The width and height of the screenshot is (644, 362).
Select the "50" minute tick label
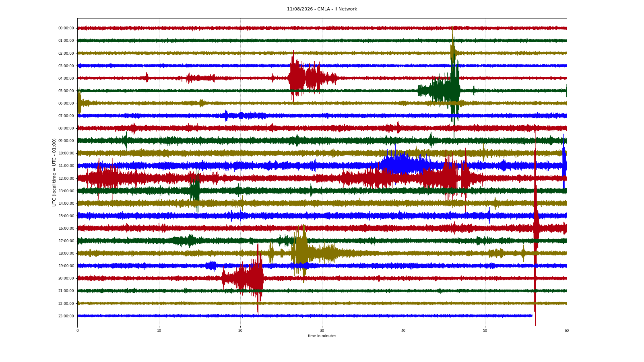[485, 331]
